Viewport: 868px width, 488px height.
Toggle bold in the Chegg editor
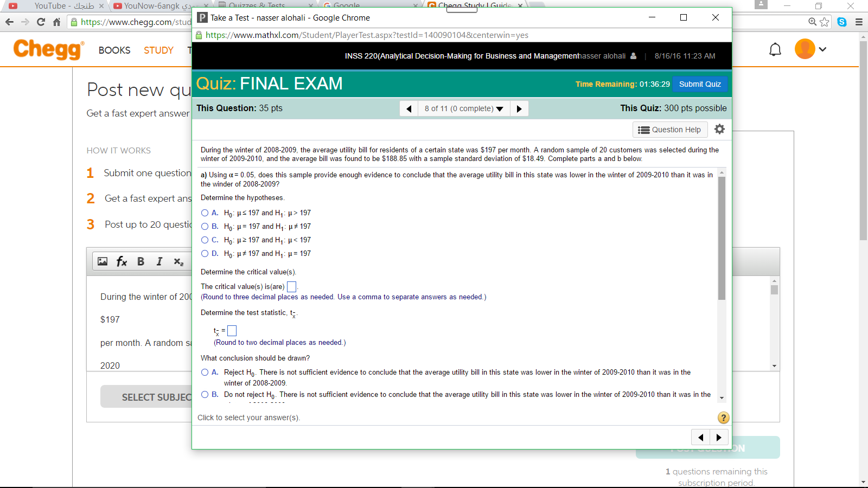point(141,261)
